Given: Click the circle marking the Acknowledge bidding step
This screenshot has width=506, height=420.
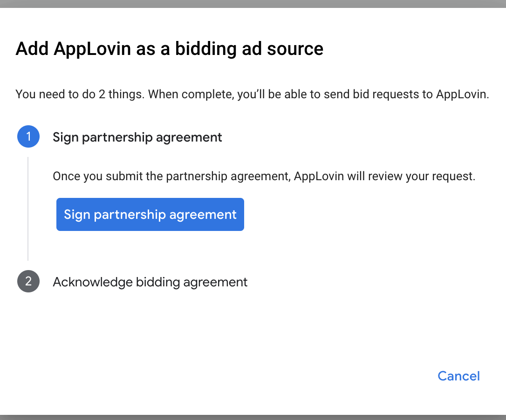Looking at the screenshot, I should click(x=28, y=282).
